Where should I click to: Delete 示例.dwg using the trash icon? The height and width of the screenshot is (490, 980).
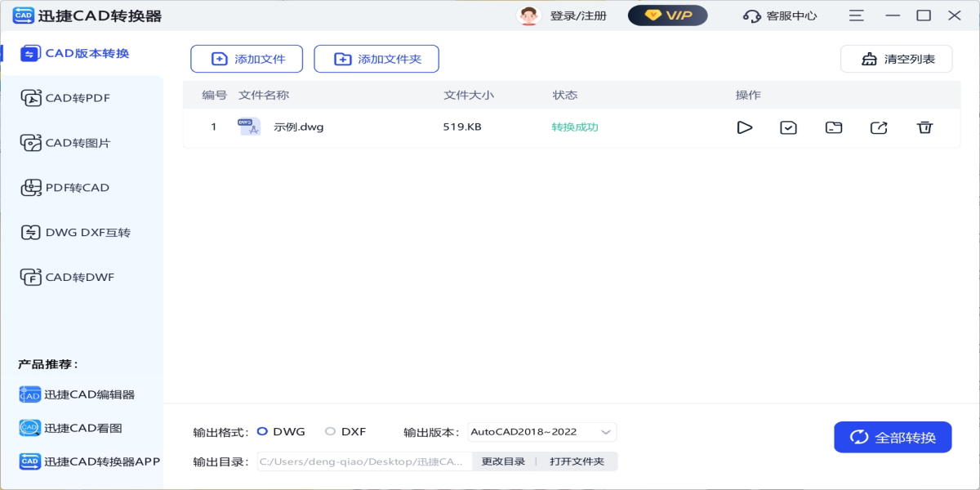point(924,127)
